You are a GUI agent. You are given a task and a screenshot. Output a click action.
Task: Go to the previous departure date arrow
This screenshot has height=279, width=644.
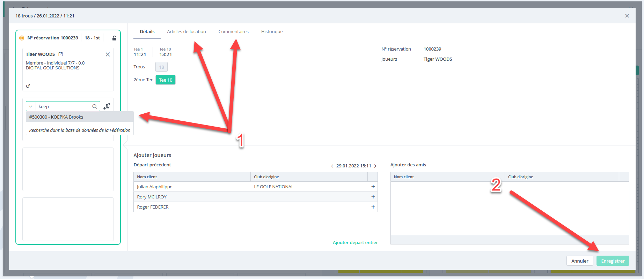(x=332, y=166)
